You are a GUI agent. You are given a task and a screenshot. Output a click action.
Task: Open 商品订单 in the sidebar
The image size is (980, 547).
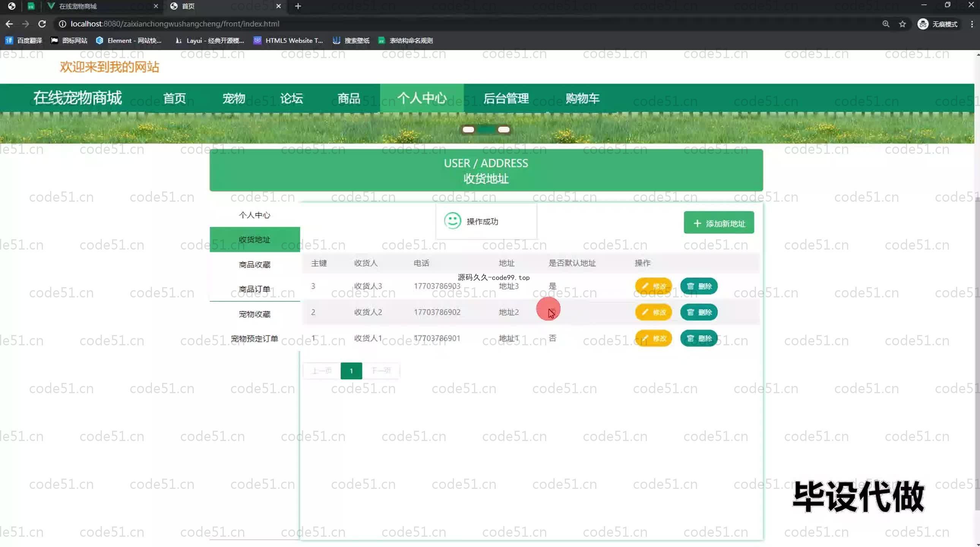click(254, 289)
